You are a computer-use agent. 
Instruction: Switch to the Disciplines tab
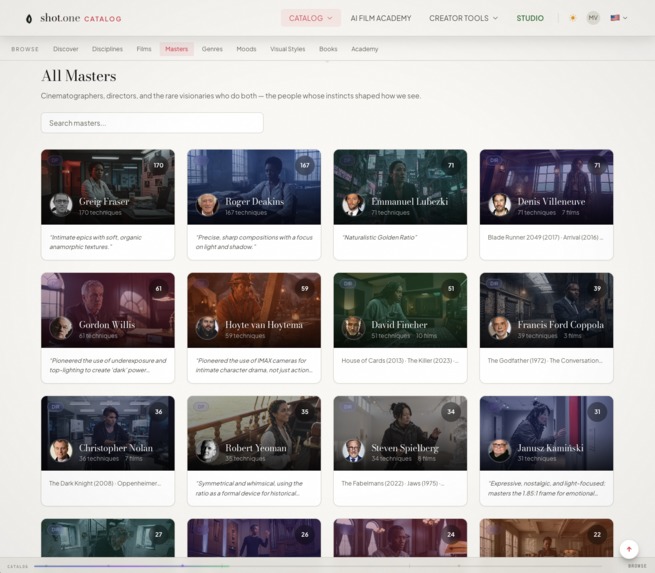pos(107,49)
